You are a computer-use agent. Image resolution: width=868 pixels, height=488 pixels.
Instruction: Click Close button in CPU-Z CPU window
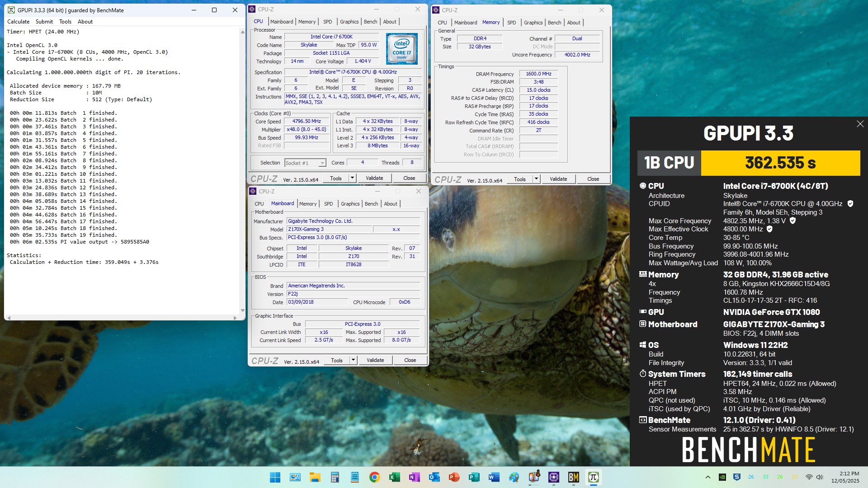tap(409, 178)
